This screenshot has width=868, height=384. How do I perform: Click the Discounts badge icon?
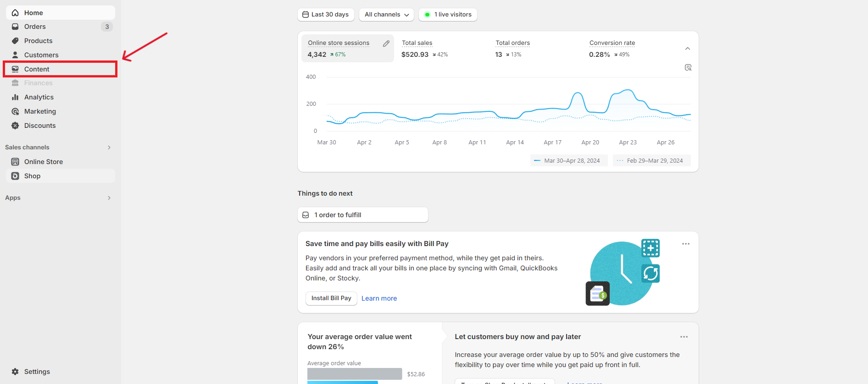click(x=15, y=126)
